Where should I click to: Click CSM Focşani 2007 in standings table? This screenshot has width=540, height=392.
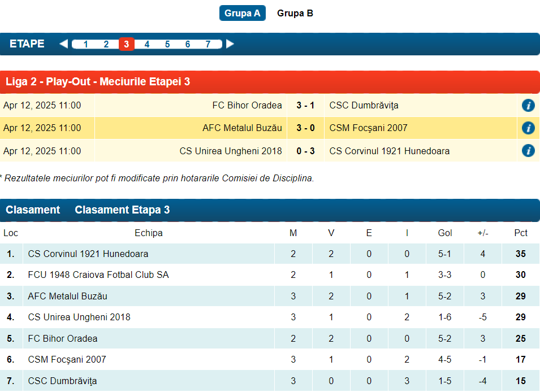[67, 360]
